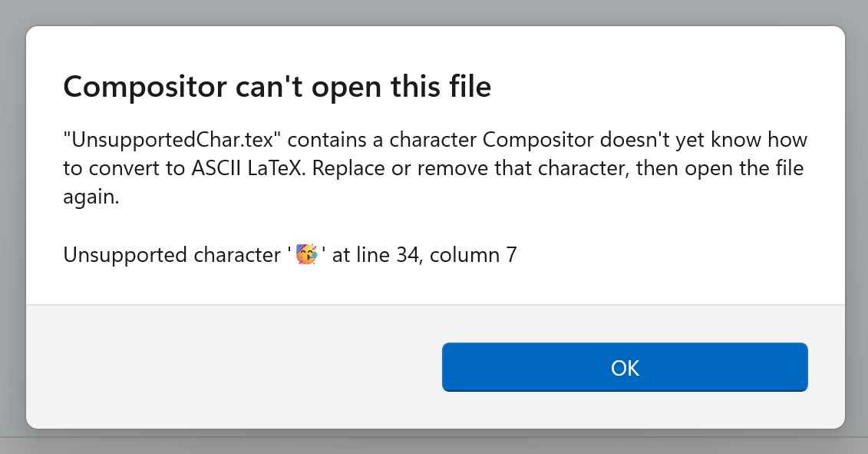Screen dimensions: 868x454
Task: Click "to convert to" in the message
Action: [118, 168]
